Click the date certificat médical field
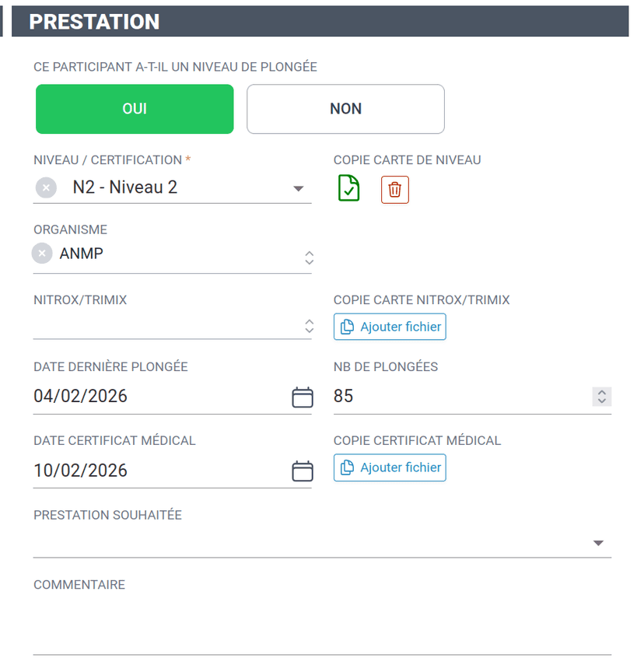644x665 pixels. pyautogui.click(x=156, y=471)
